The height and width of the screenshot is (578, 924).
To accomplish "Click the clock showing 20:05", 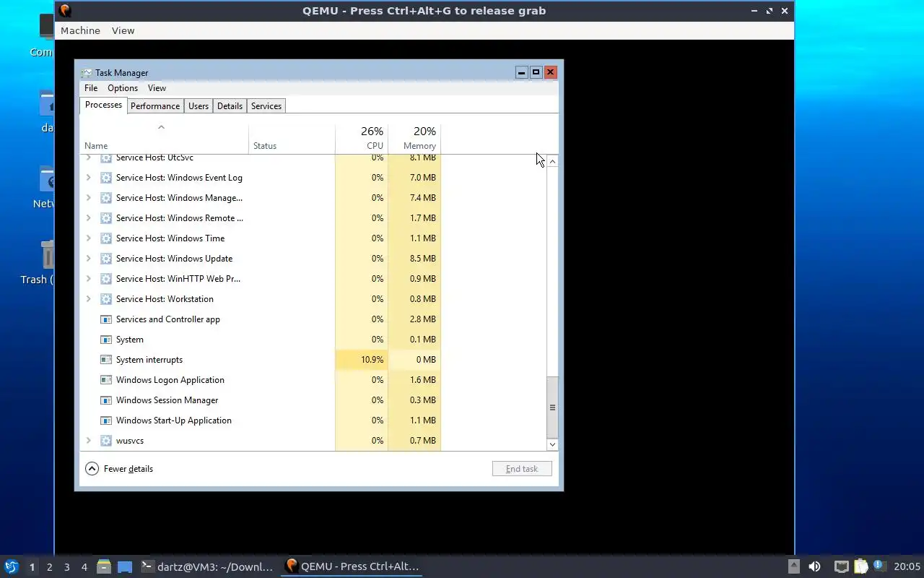I will click(x=907, y=567).
